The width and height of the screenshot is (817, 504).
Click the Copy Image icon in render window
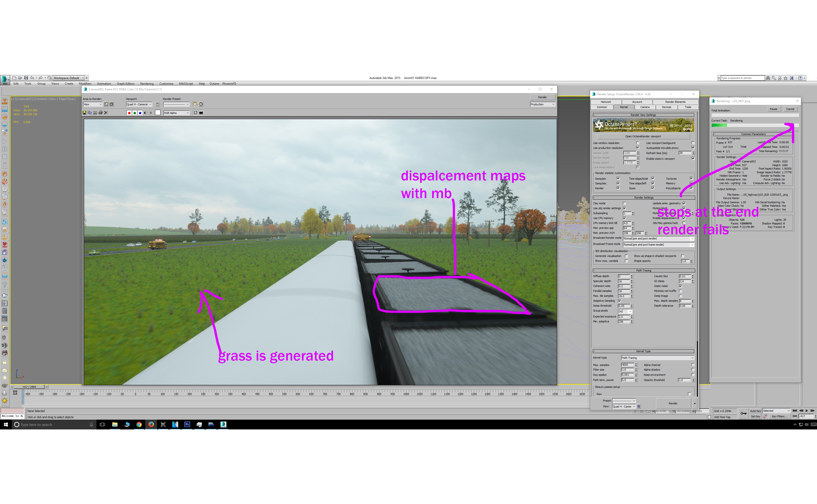tap(90, 113)
